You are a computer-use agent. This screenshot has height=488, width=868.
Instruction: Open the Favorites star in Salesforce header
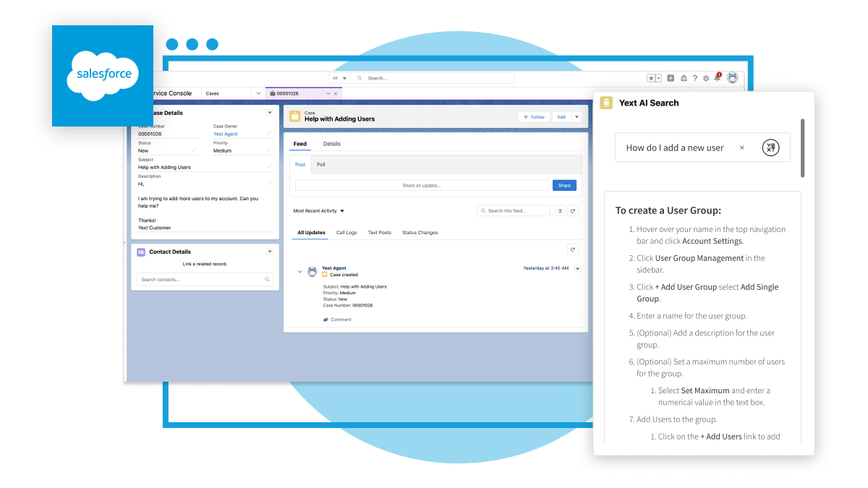click(651, 78)
